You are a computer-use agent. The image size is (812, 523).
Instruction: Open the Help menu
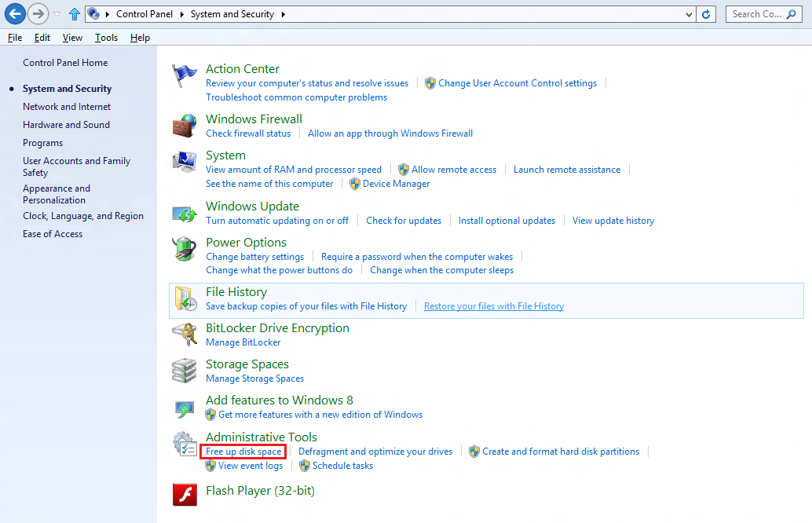click(140, 38)
